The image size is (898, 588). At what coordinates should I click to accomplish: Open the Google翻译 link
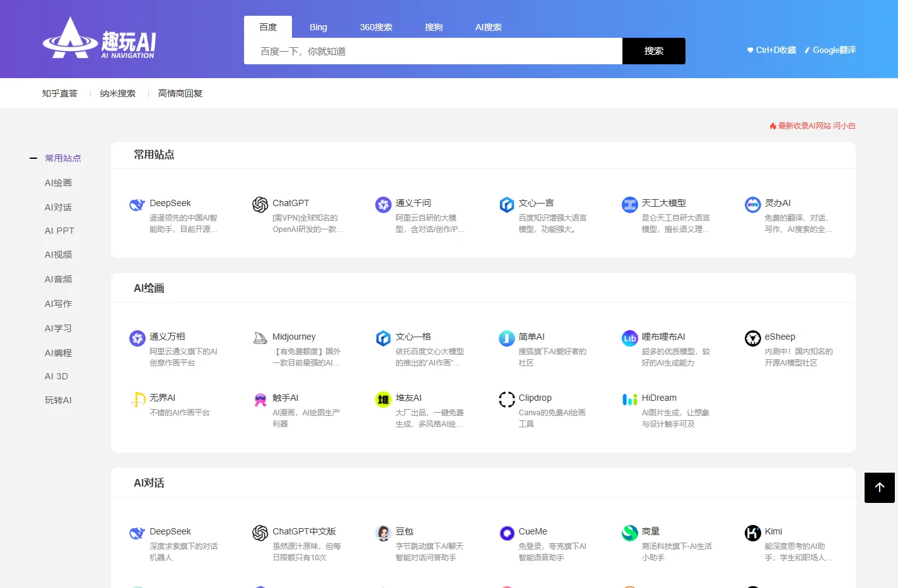(830, 50)
